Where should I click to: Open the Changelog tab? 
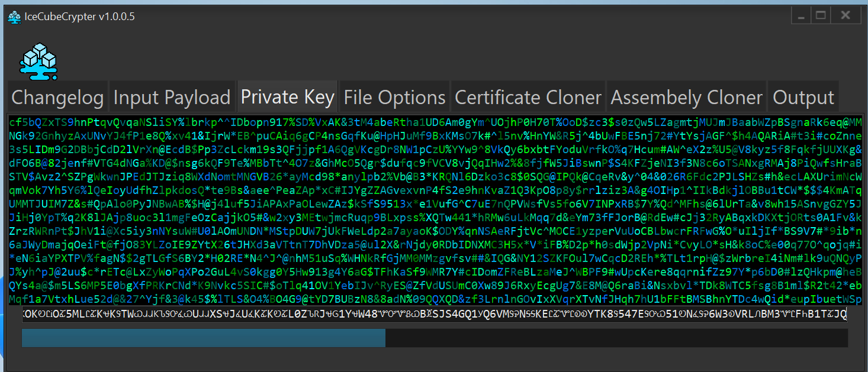(57, 97)
